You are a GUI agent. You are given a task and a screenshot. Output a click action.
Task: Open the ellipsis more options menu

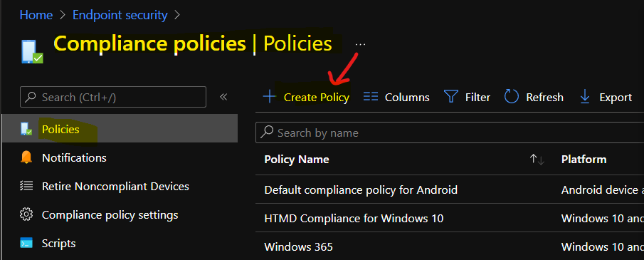click(x=360, y=44)
